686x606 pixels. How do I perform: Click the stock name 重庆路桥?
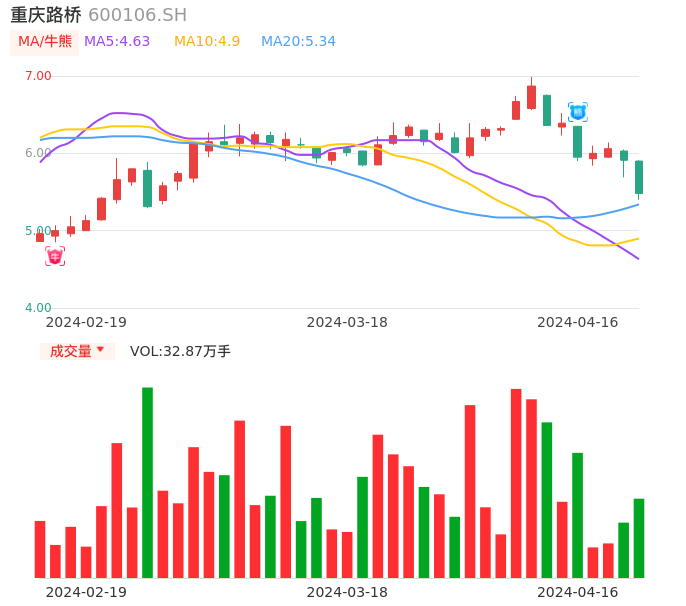(46, 15)
